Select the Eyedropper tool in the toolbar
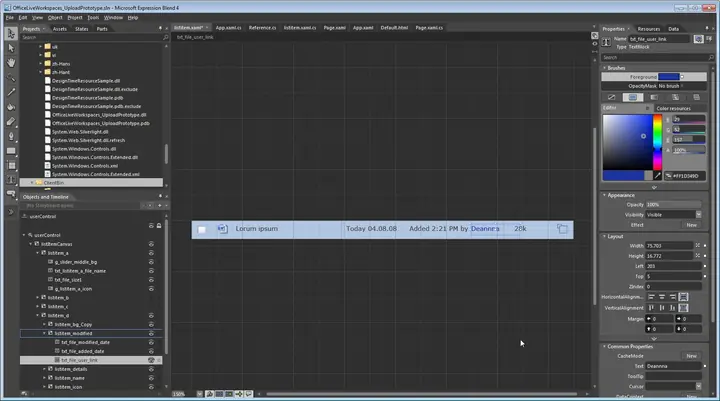This screenshot has height=401, width=720. 11,92
